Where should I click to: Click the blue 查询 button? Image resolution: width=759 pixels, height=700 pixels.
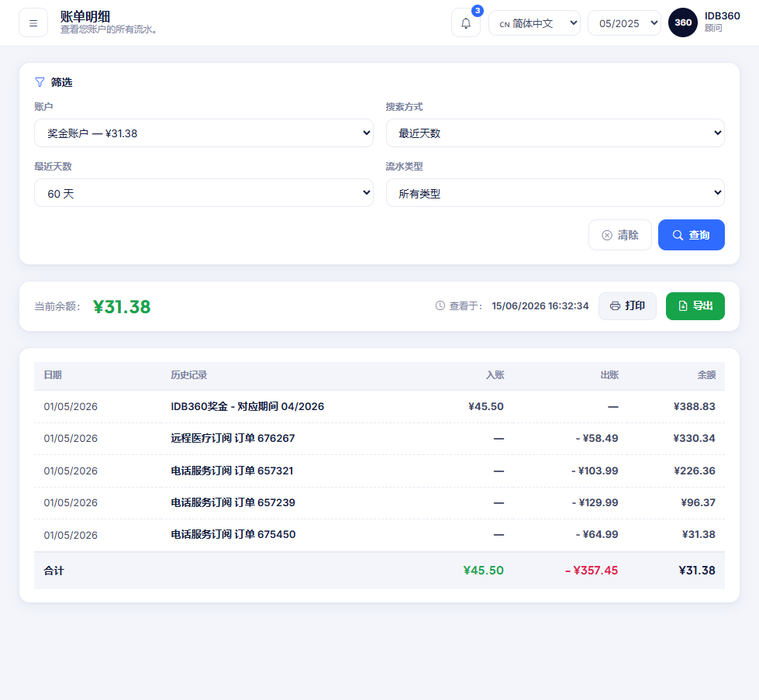tap(692, 235)
